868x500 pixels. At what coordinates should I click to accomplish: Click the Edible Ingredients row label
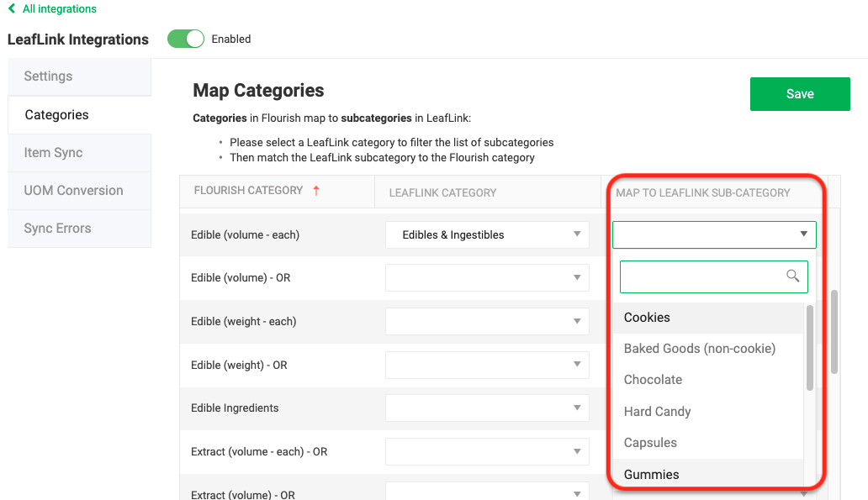click(x=235, y=408)
